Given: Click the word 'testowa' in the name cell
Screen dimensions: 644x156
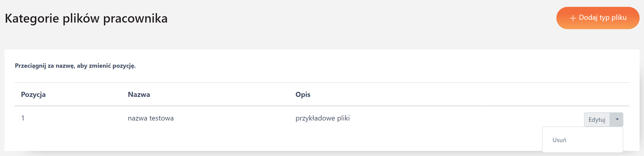Looking at the screenshot, I should (161, 118).
